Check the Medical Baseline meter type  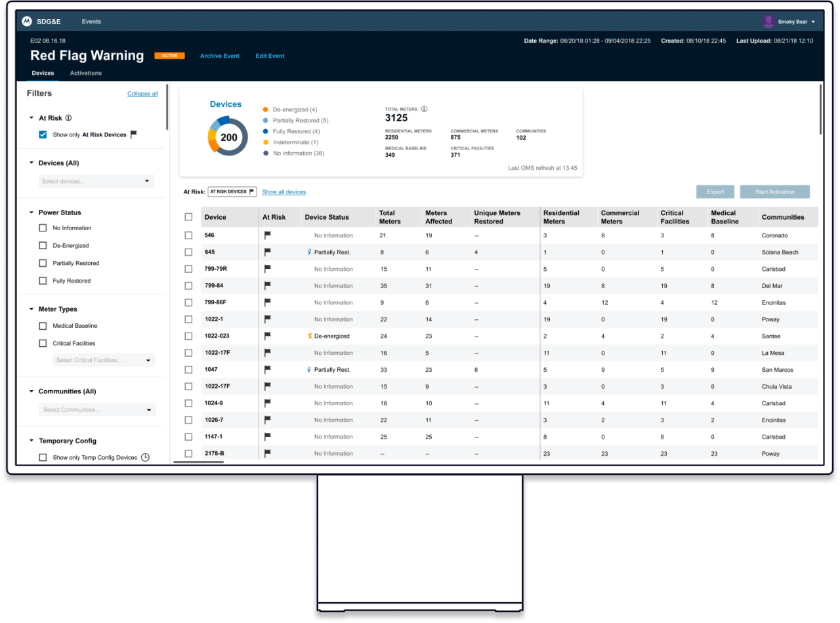[x=43, y=326]
